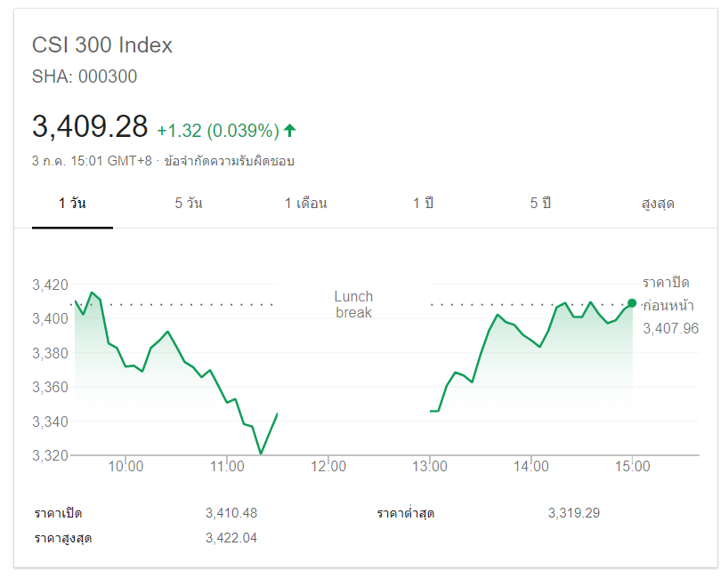Select the สูงสุด range tab
The image size is (728, 578).
658,204
